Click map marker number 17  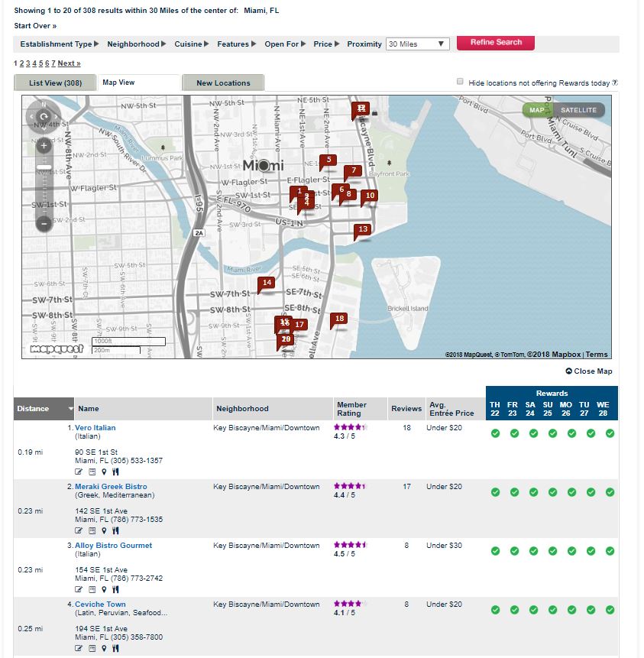tap(299, 325)
